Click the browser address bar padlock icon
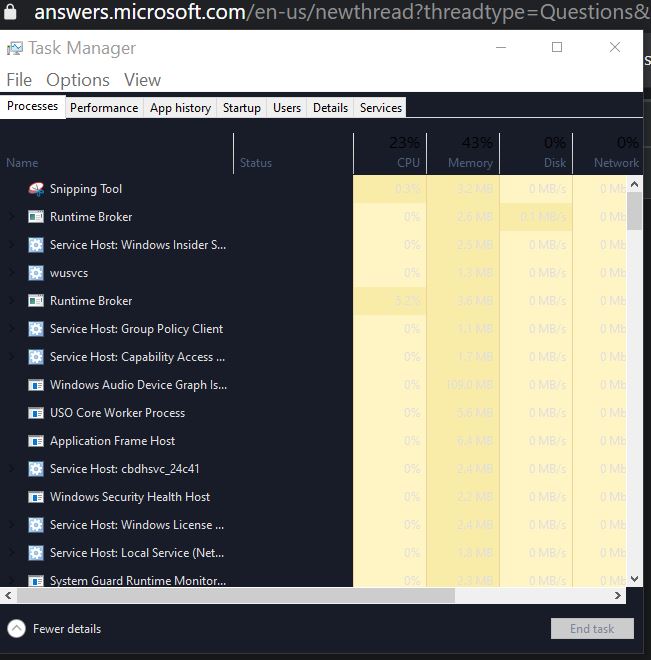The height and width of the screenshot is (660, 651). 10,11
